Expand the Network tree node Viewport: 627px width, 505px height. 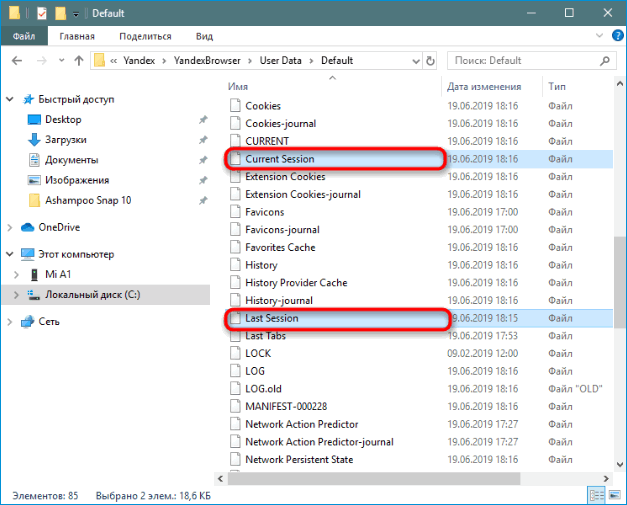(11, 321)
